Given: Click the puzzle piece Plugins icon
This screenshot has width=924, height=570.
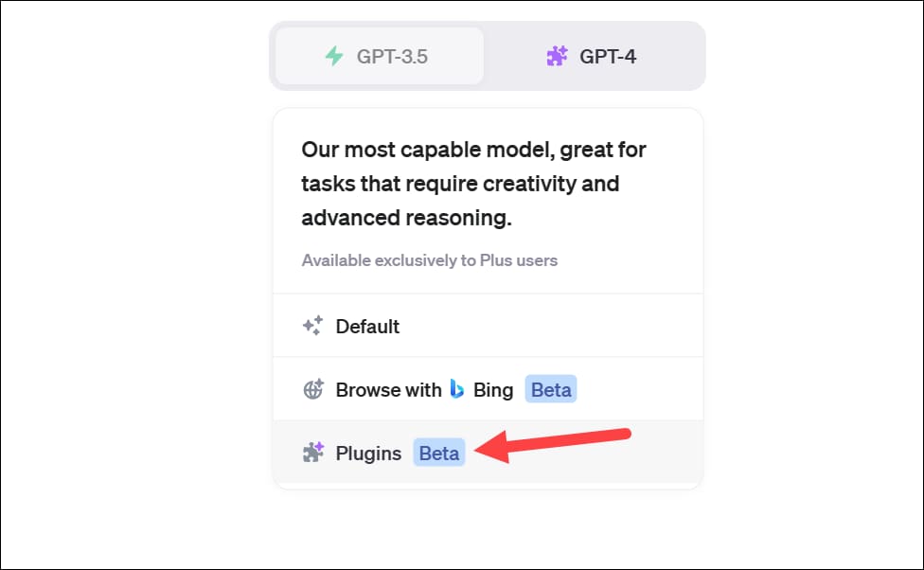Looking at the screenshot, I should coord(313,453).
